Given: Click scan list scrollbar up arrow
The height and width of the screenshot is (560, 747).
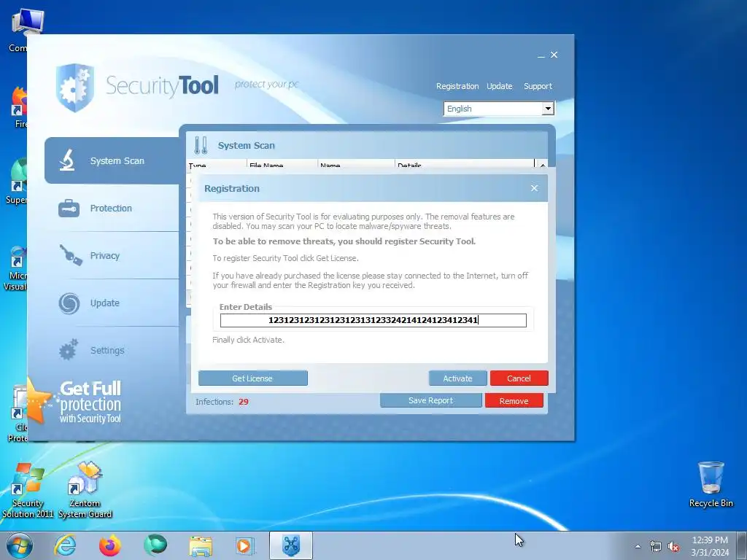Looking at the screenshot, I should point(542,165).
